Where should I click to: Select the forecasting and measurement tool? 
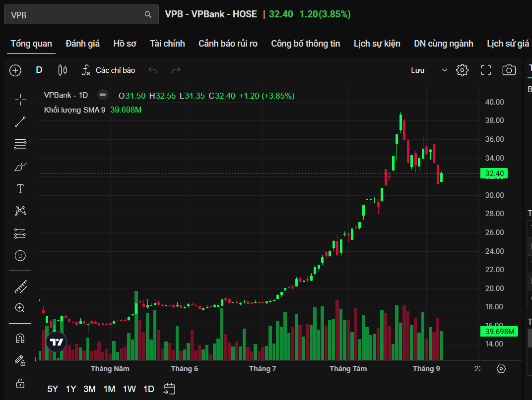[20, 233]
